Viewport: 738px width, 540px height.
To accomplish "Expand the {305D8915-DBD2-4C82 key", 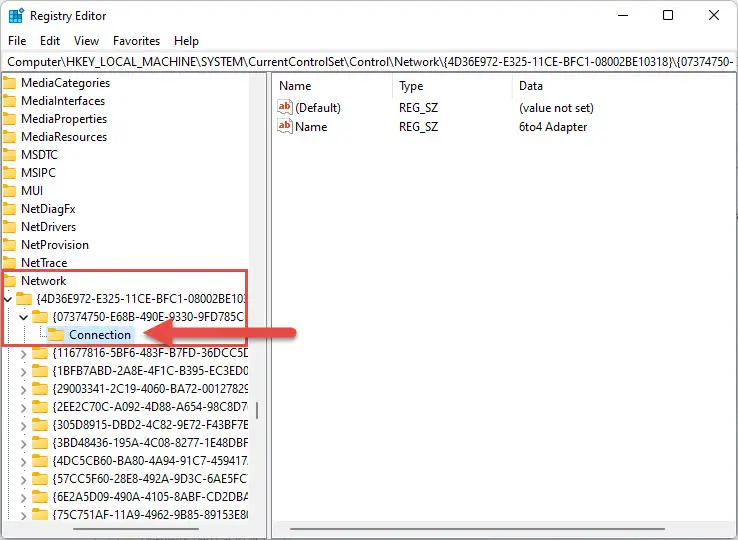I will click(24, 426).
